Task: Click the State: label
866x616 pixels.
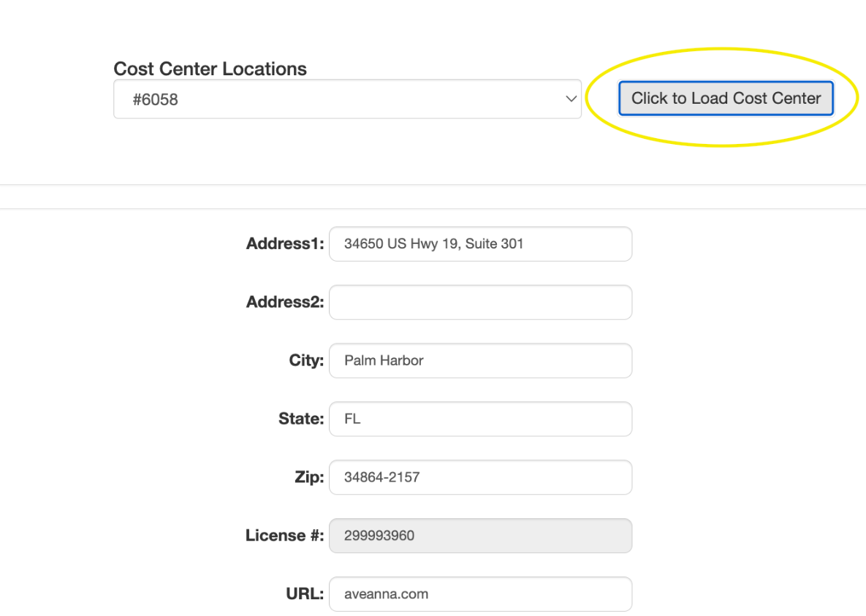Action: click(x=300, y=419)
